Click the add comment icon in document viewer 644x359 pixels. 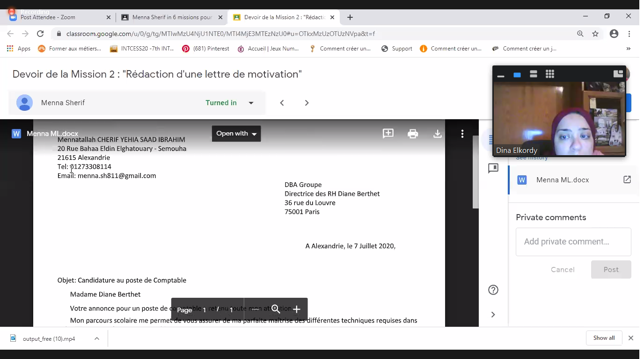click(x=388, y=134)
